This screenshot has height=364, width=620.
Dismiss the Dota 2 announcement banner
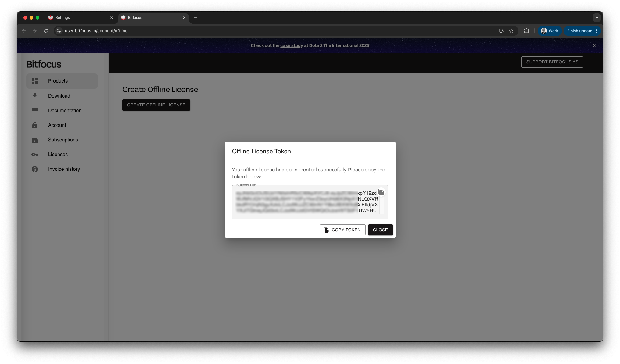coord(595,45)
